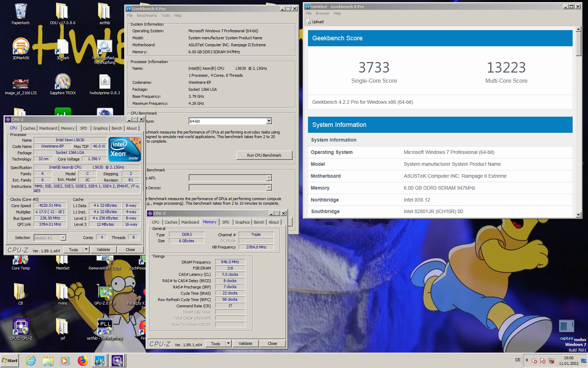Open the hexus_pifast Verknüpfung shortcut
Viewport: 588px width, 368px height.
pos(104,52)
